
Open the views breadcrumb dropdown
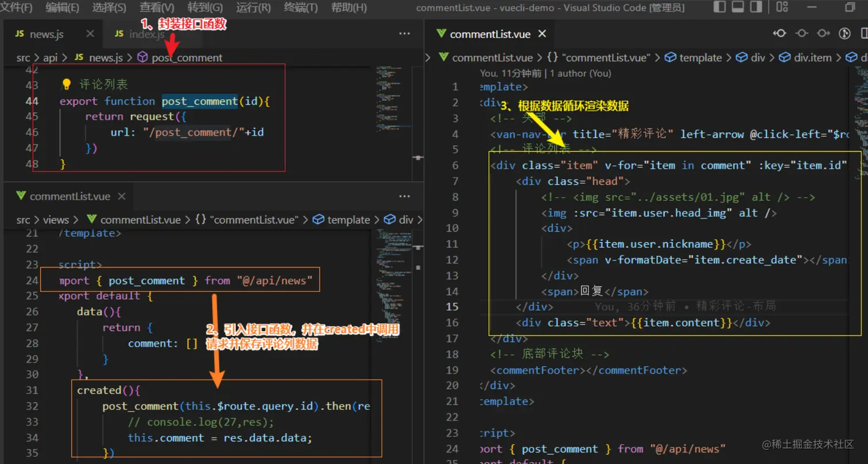click(56, 220)
